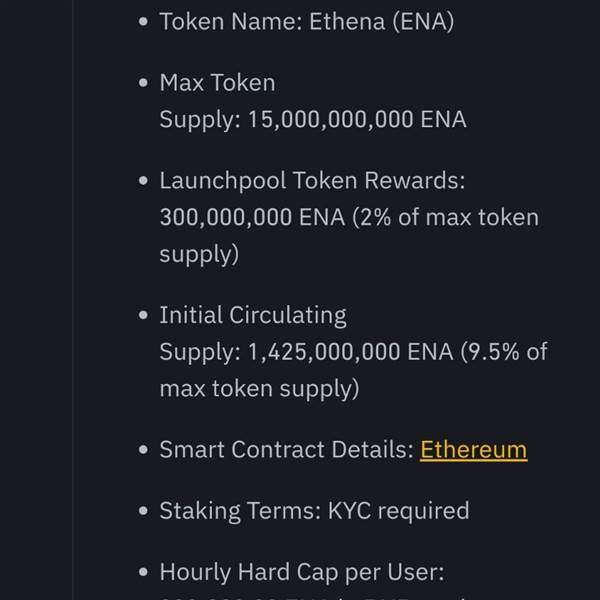600x600 pixels.
Task: Click the bullet beside Staking Terms
Action: pos(143,511)
